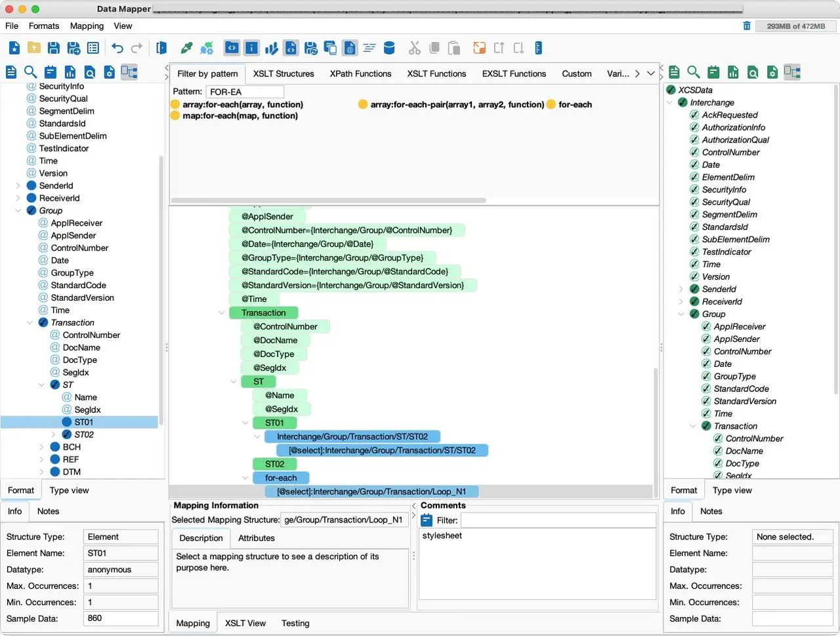Click the ruler icon at toolbar end
Viewport: 840px width, 636px height.
click(x=538, y=48)
